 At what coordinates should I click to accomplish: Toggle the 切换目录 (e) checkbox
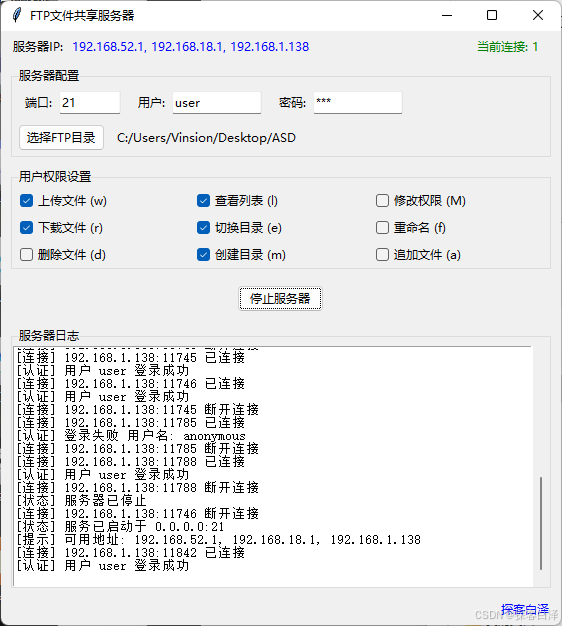click(x=203, y=228)
